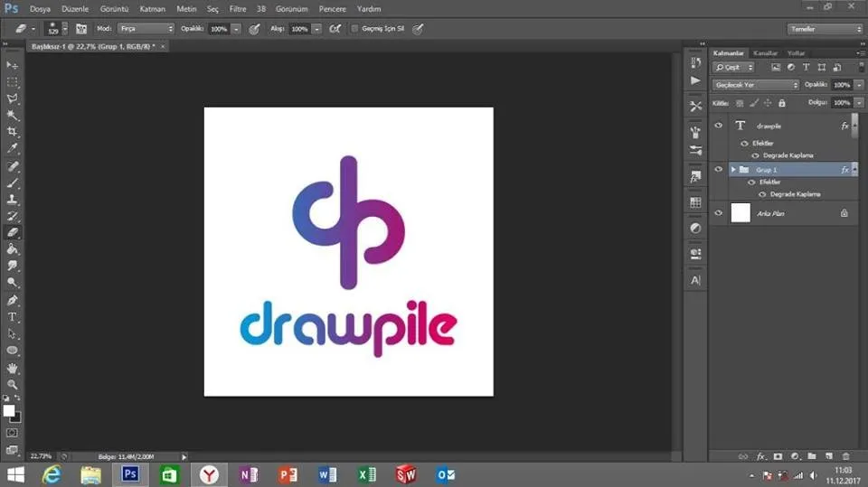The image size is (868, 487).
Task: Select the Pen tool
Action: click(12, 301)
